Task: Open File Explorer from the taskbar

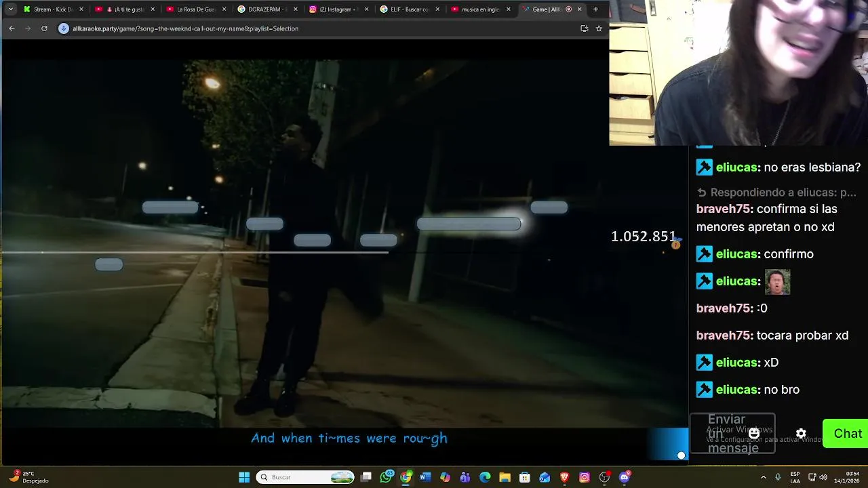Action: [x=505, y=477]
